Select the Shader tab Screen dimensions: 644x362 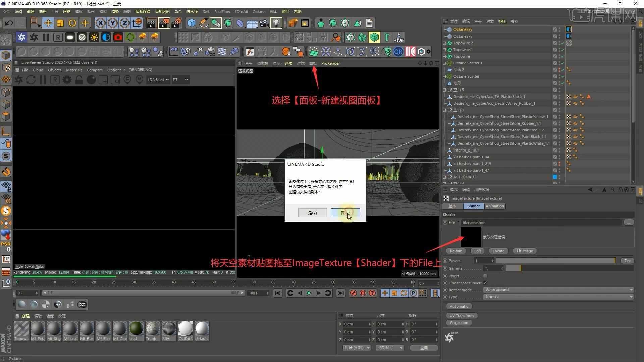click(x=473, y=206)
